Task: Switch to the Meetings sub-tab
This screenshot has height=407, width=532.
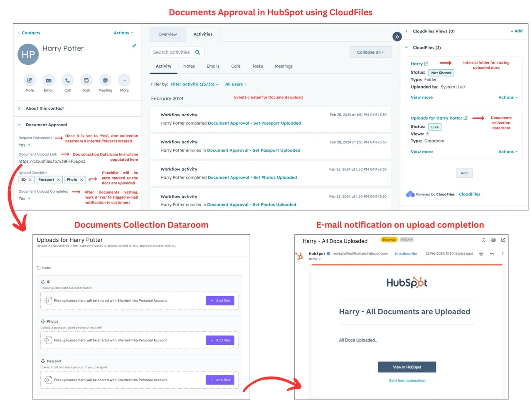Action: tap(283, 66)
